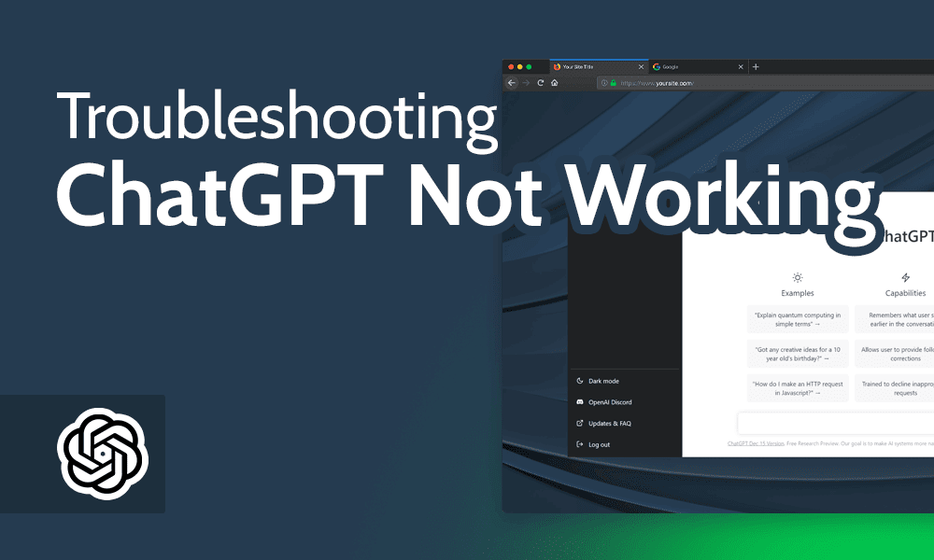Click the Log out arrow icon
This screenshot has height=560, width=934.
click(x=579, y=444)
